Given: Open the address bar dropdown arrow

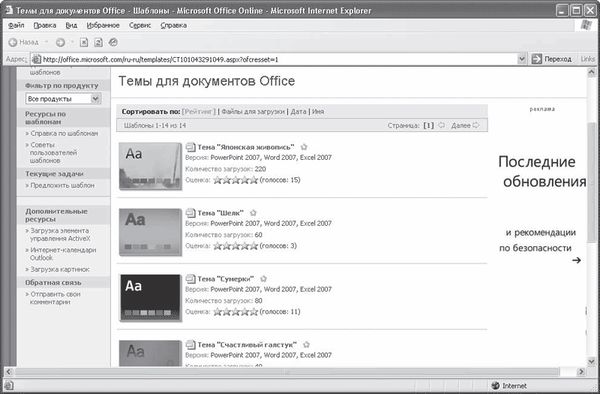Looking at the screenshot, I should tap(522, 59).
